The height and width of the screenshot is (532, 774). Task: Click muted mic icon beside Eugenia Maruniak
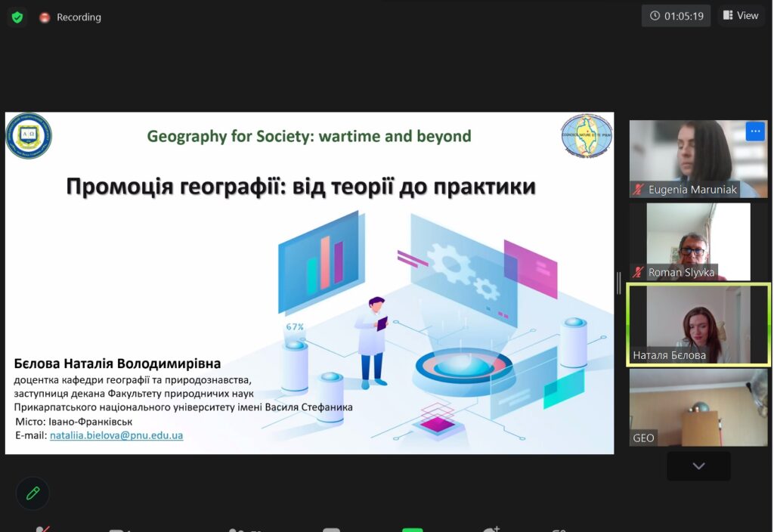pyautogui.click(x=639, y=190)
